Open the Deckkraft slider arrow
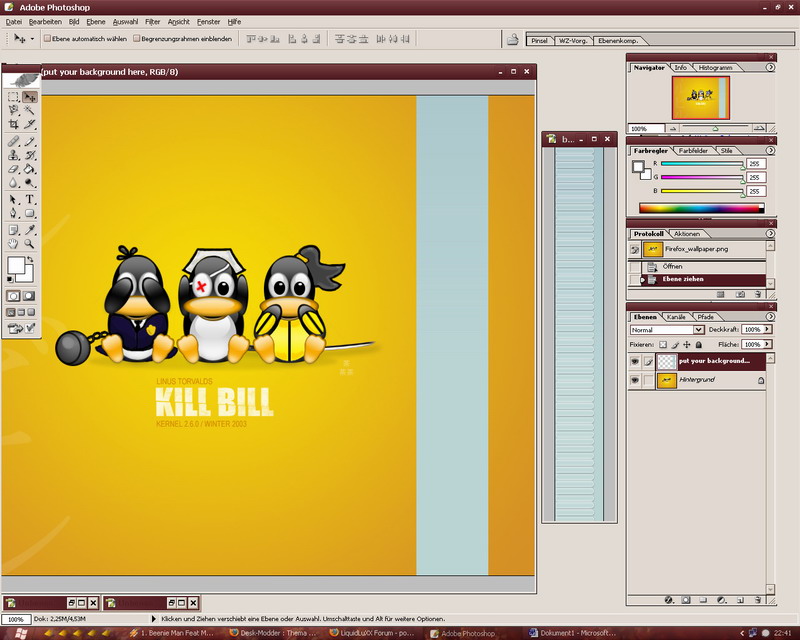 pos(767,329)
